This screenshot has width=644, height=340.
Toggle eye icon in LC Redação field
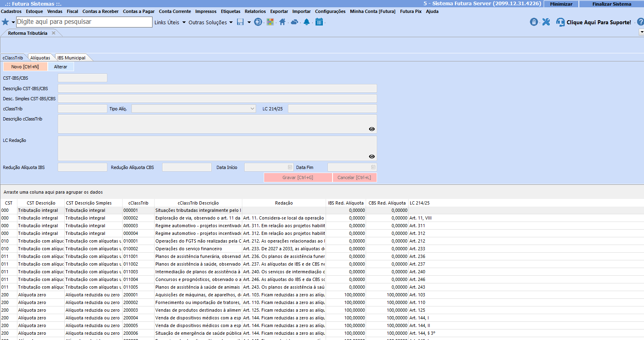[x=372, y=156]
